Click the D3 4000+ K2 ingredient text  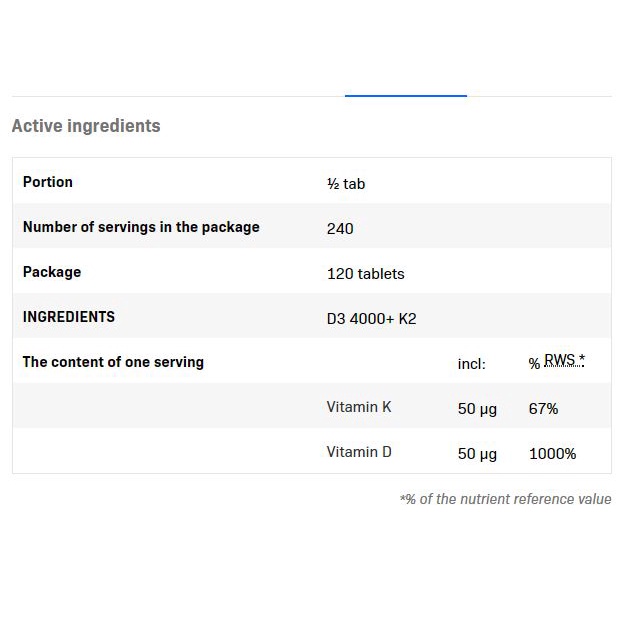pos(369,319)
